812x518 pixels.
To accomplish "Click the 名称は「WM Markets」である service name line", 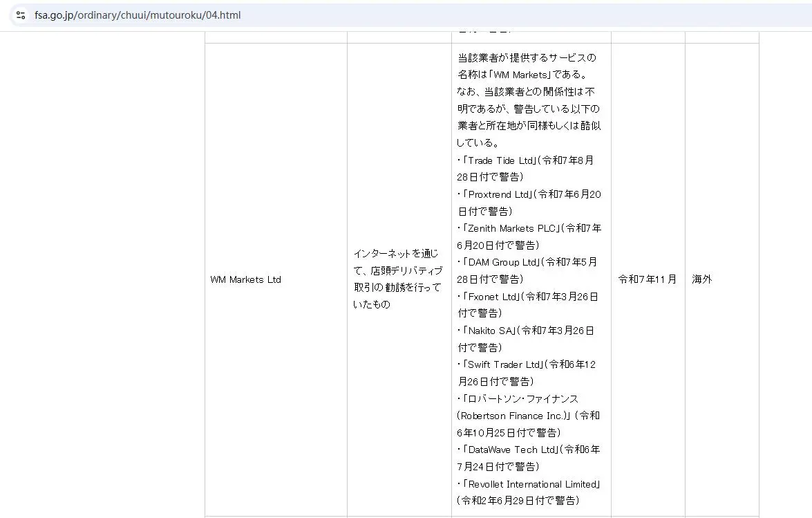I will point(522,75).
